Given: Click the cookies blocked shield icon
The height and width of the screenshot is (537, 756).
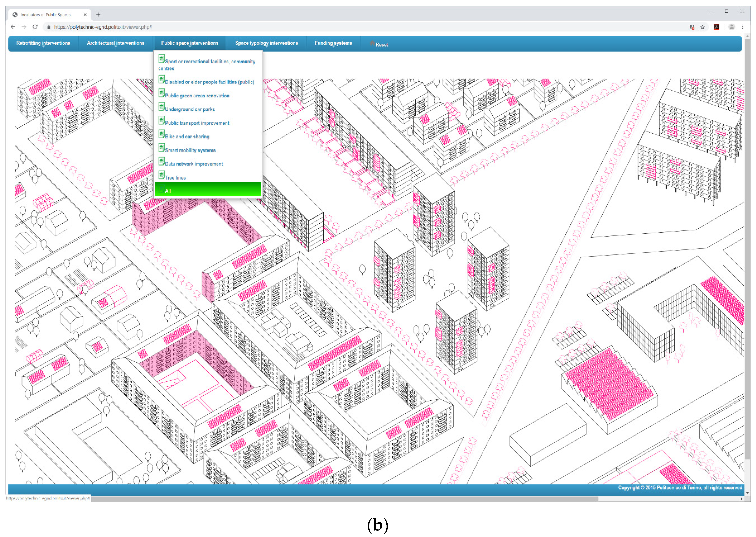Looking at the screenshot, I should [x=692, y=27].
